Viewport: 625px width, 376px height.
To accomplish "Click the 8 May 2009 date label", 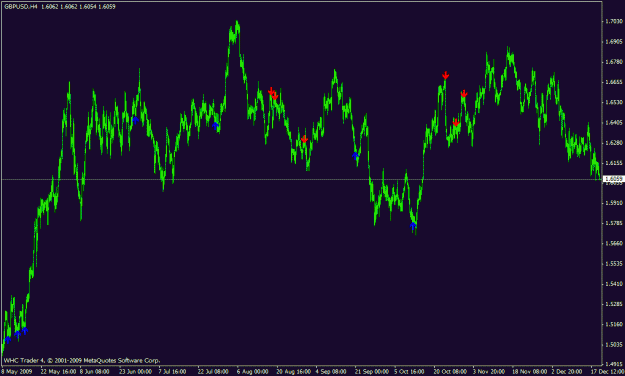I will click(x=16, y=372).
